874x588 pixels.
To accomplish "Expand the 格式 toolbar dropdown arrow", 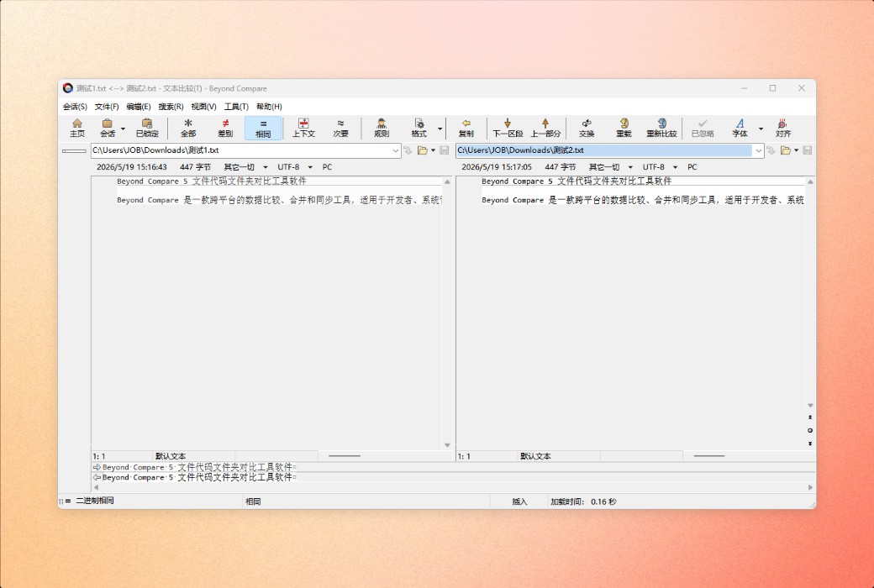I will coord(440,129).
